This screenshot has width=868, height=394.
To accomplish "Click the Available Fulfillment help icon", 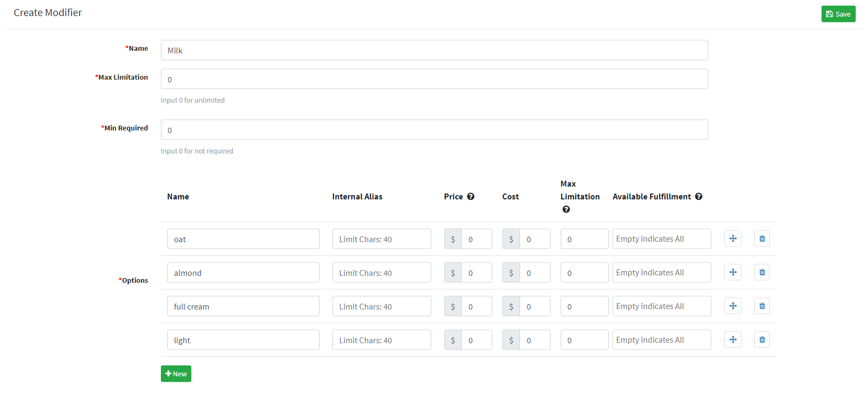I will click(x=699, y=196).
